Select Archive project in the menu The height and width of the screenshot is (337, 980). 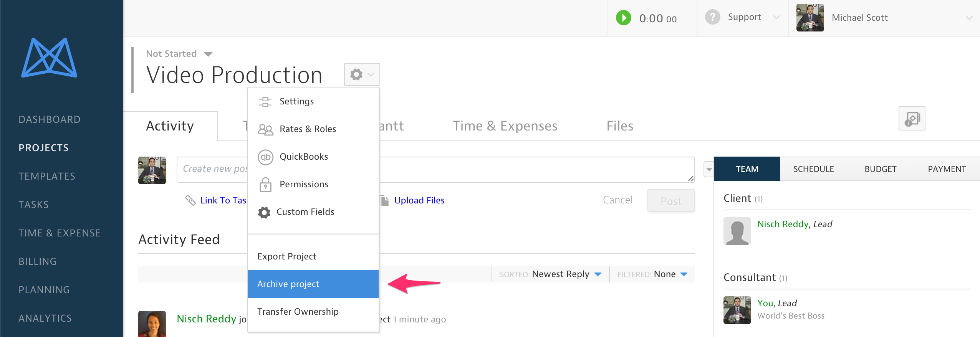click(313, 284)
